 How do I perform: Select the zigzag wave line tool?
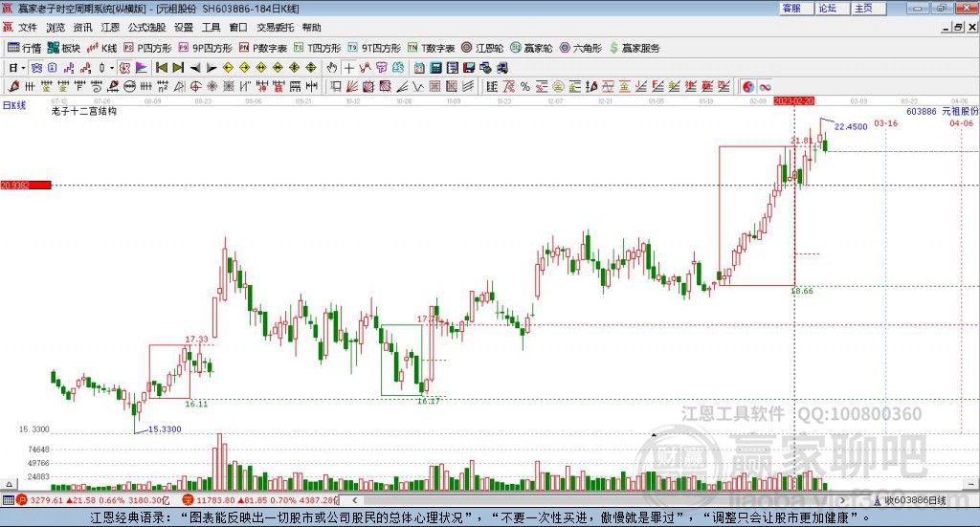click(x=418, y=87)
